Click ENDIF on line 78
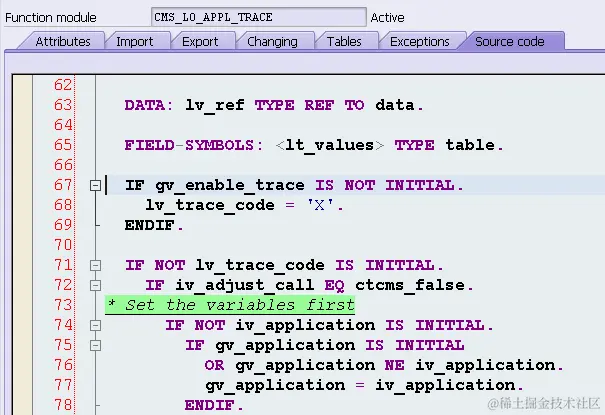The image size is (605, 415). 210,405
